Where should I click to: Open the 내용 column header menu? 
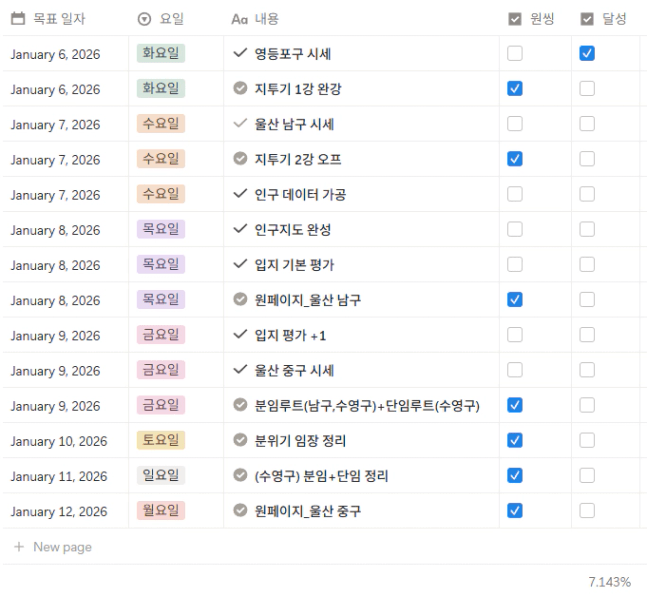267,18
